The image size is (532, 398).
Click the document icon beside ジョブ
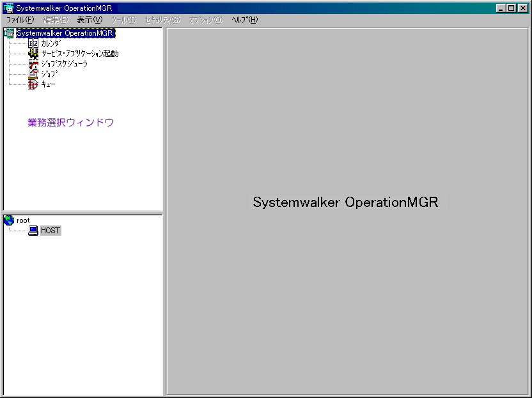pos(33,74)
